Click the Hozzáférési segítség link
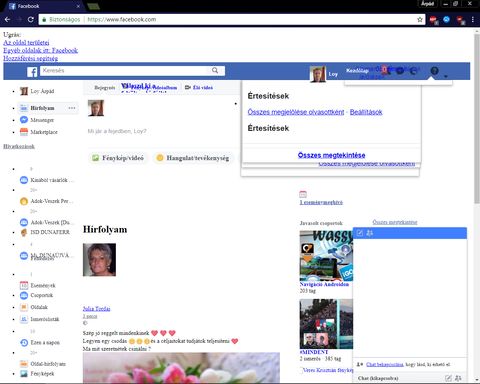 tap(30, 58)
